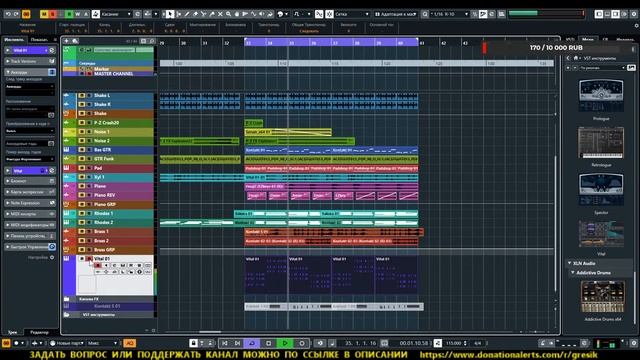The image size is (640, 360).
Task: Select the Color paint tool
Action: (270, 14)
